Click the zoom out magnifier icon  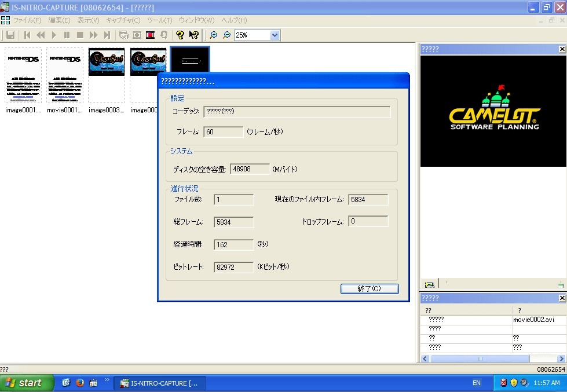[x=226, y=35]
